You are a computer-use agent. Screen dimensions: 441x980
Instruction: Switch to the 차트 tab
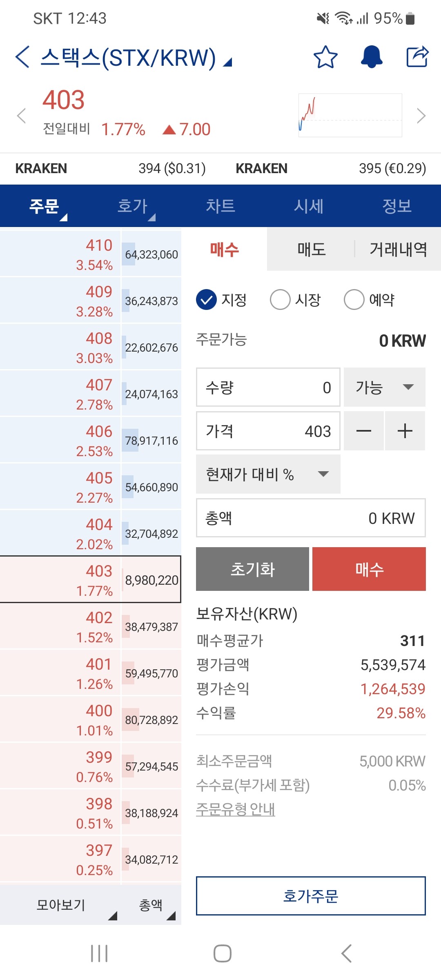[x=220, y=206]
